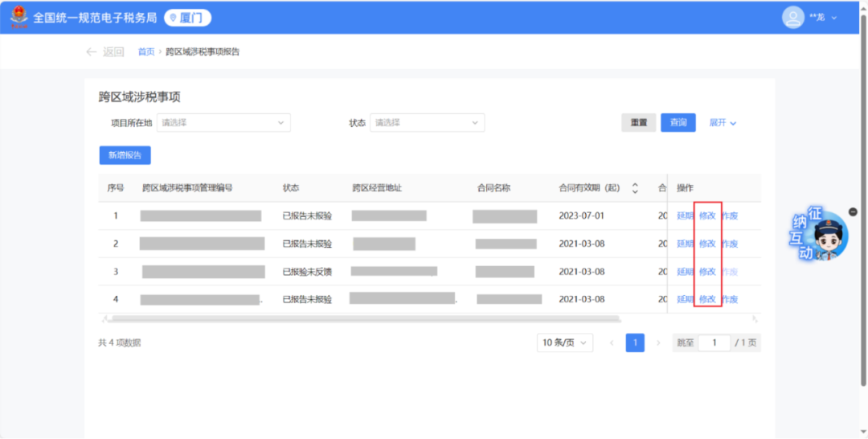The image size is (868, 439).
Task: Click 已报告未报验 status in row 1
Action: coord(307,216)
